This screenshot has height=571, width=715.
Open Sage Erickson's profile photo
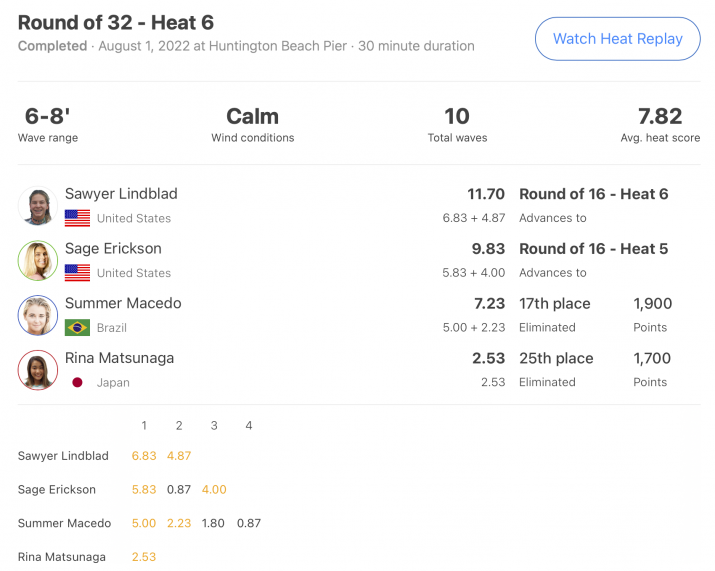click(x=38, y=260)
